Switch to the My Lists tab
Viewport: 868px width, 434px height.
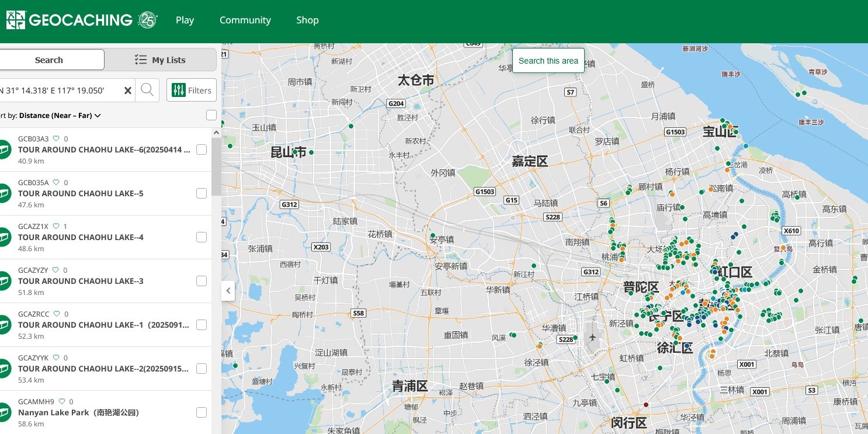coord(161,59)
